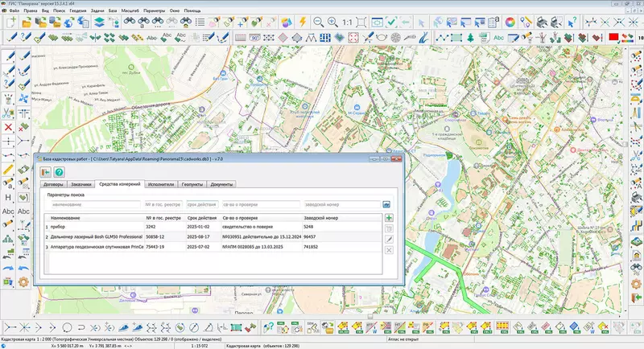Screen dimensions: 644x349
Task: Select the Геопункты tab
Action: pyautogui.click(x=194, y=185)
